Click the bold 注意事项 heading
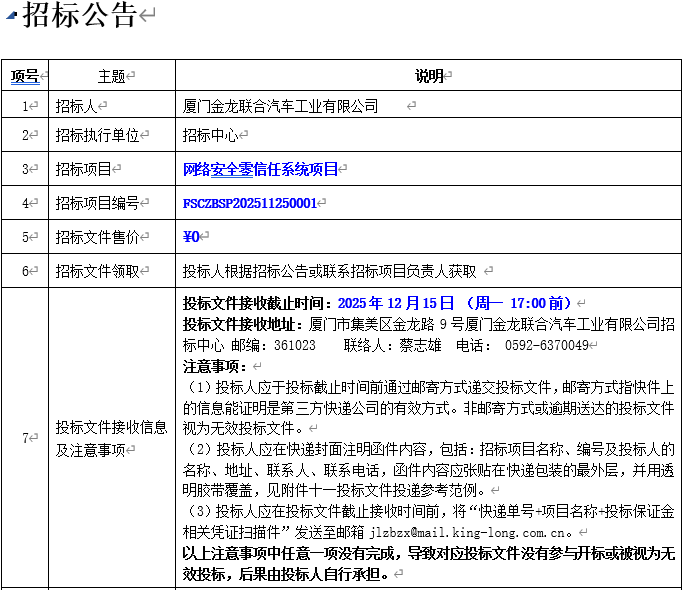Image resolution: width=684 pixels, height=590 pixels. [x=214, y=366]
